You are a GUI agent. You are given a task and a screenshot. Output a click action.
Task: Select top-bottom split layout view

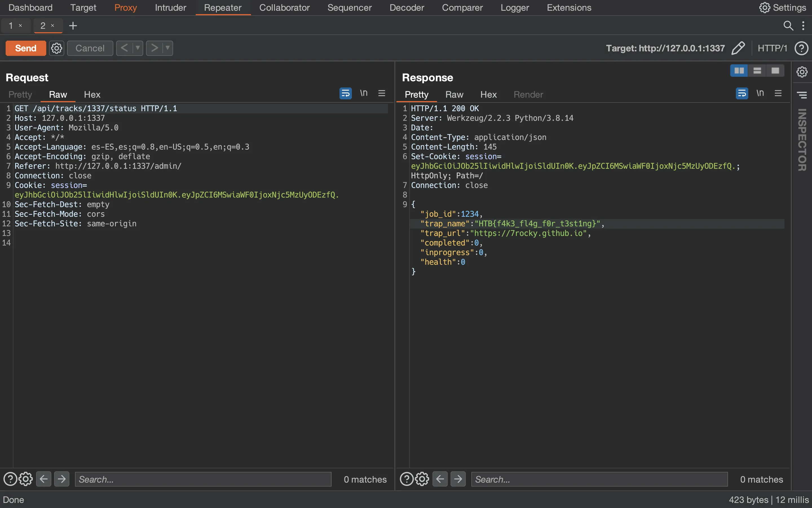pyautogui.click(x=757, y=71)
